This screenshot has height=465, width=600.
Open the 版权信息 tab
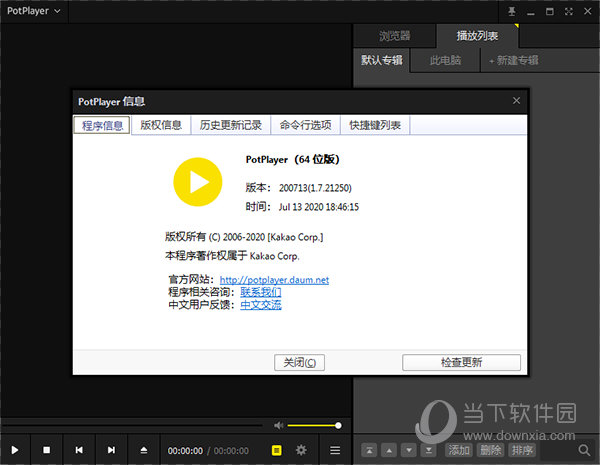pyautogui.click(x=161, y=125)
